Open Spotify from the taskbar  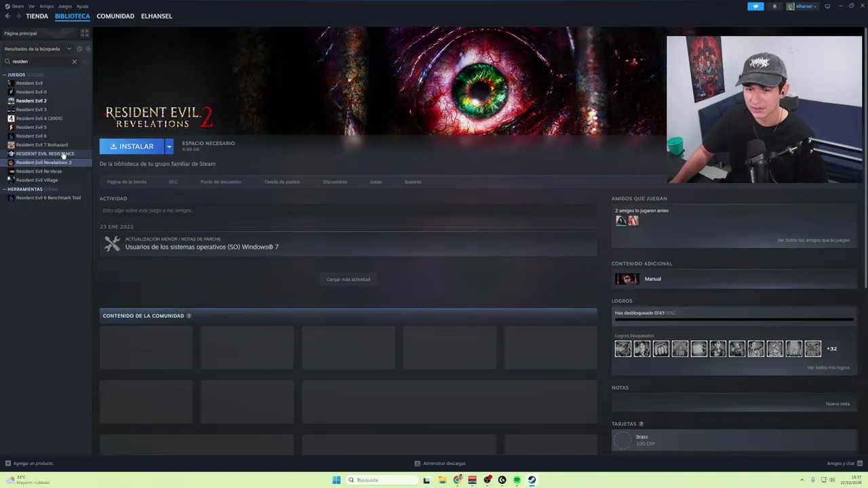point(517,480)
